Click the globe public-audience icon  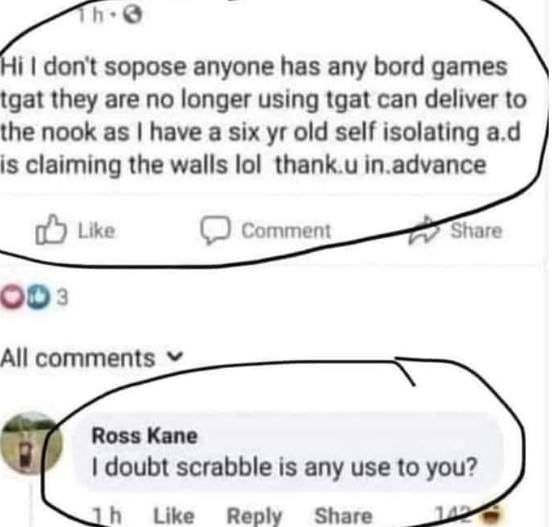(134, 16)
